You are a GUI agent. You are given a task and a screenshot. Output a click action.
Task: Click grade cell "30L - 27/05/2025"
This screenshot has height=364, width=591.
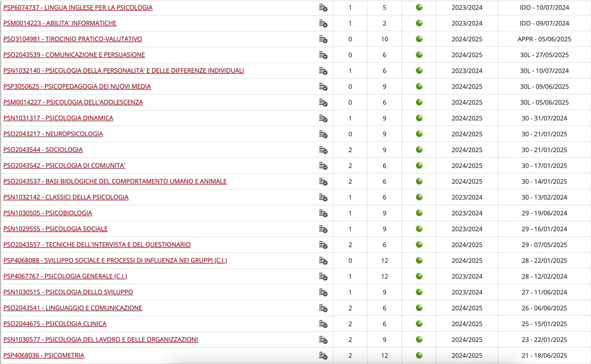(545, 55)
